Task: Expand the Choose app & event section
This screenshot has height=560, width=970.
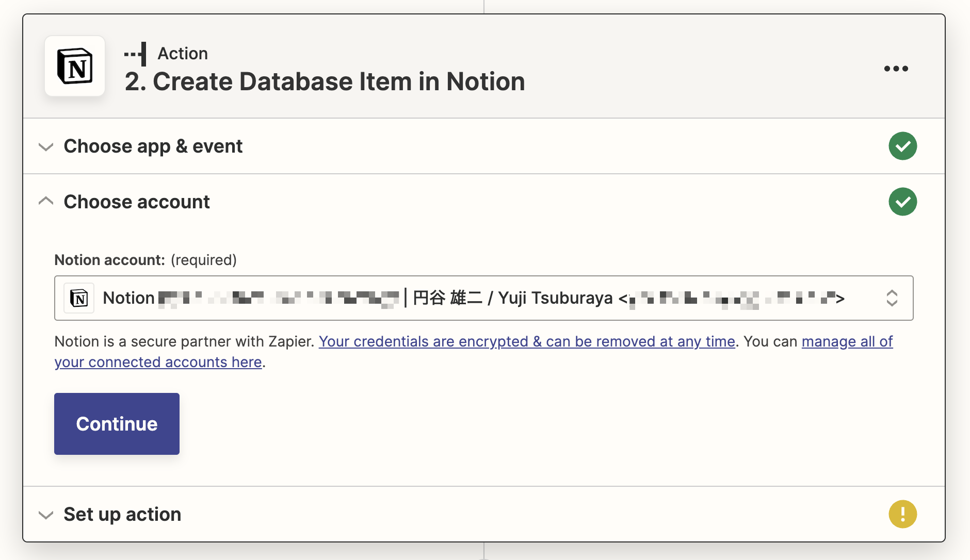Action: [x=46, y=147]
